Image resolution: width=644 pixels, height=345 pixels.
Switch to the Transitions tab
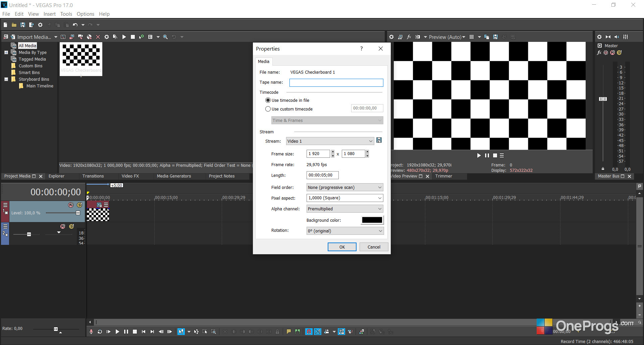[x=93, y=176]
